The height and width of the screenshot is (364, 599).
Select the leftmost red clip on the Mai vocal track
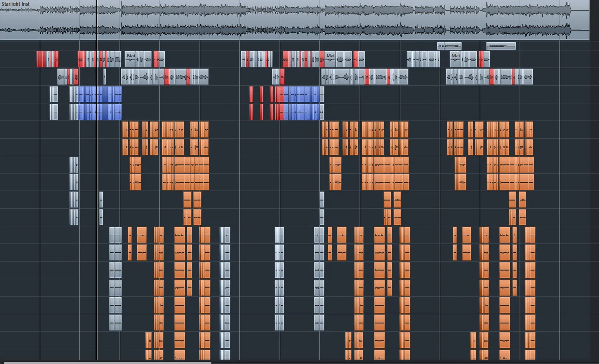coord(41,59)
